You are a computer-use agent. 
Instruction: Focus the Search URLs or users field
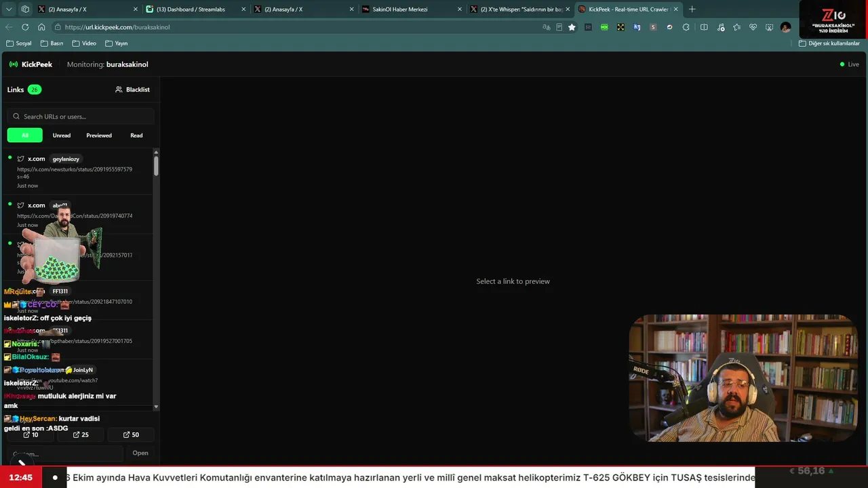pos(81,117)
